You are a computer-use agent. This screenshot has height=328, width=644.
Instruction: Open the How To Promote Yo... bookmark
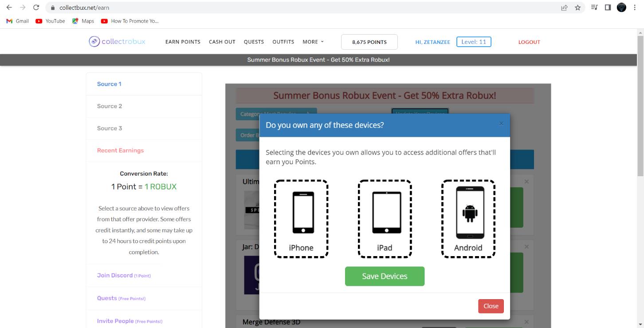tap(130, 21)
